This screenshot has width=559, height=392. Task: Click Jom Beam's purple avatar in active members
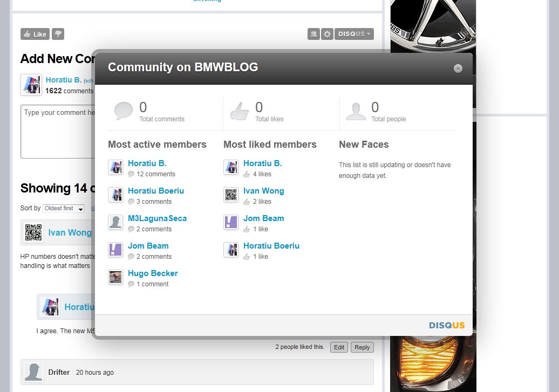tap(115, 250)
